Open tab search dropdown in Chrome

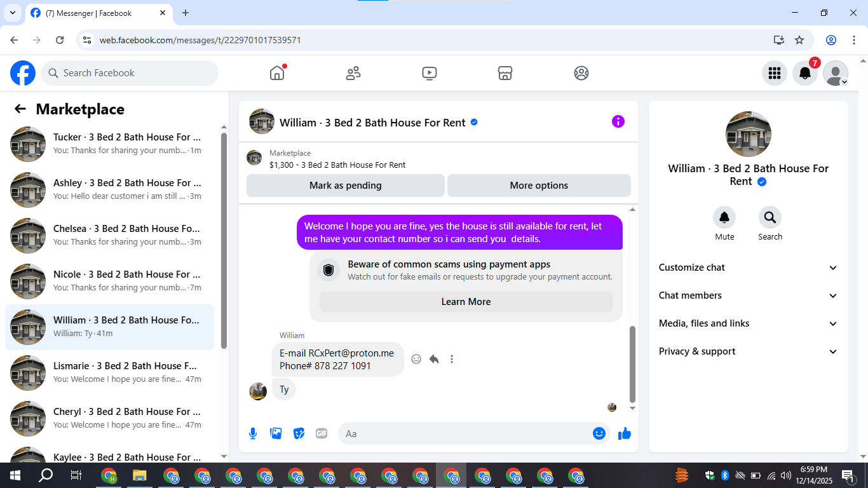pyautogui.click(x=12, y=13)
